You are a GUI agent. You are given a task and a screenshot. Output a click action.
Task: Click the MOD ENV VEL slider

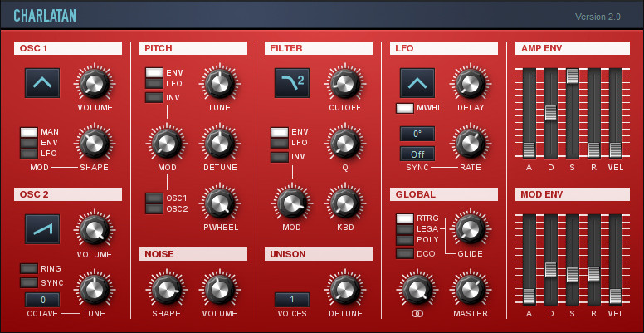coord(615,259)
